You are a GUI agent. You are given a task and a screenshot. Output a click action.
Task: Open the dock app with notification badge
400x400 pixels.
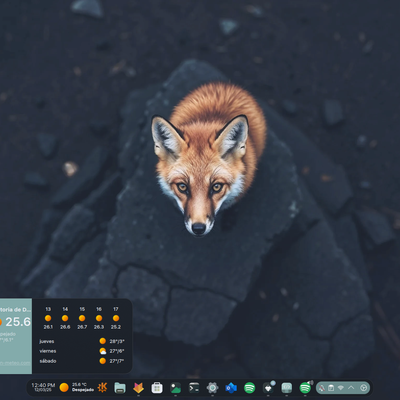268,388
